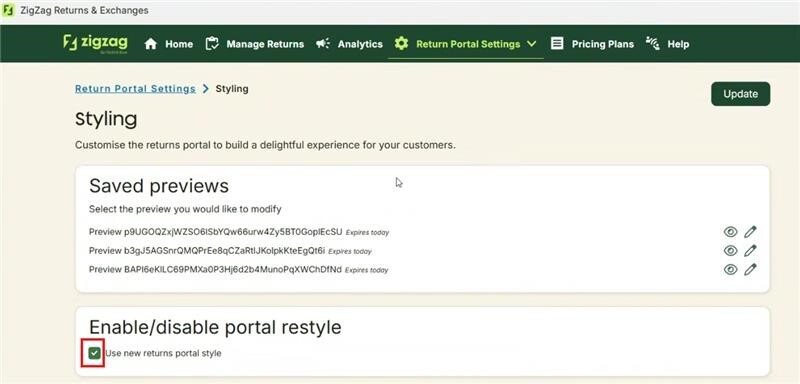
Task: Click the Saved previews heading
Action: point(159,186)
